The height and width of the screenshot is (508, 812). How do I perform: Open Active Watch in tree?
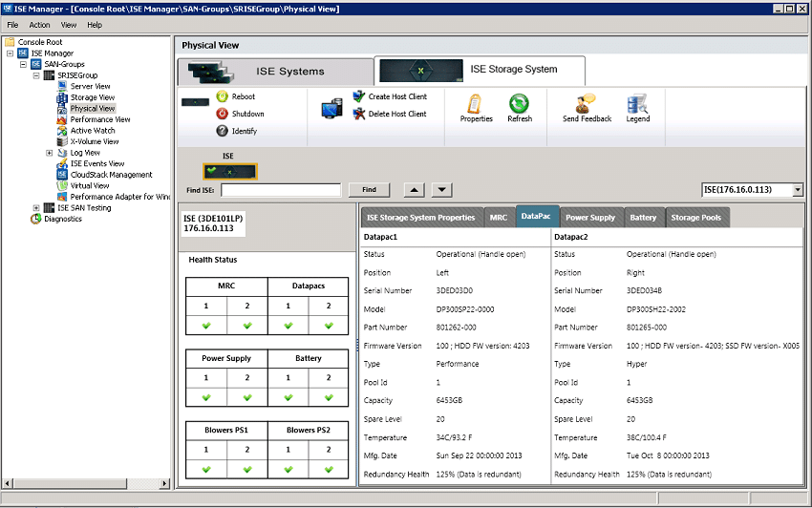pyautogui.click(x=93, y=131)
